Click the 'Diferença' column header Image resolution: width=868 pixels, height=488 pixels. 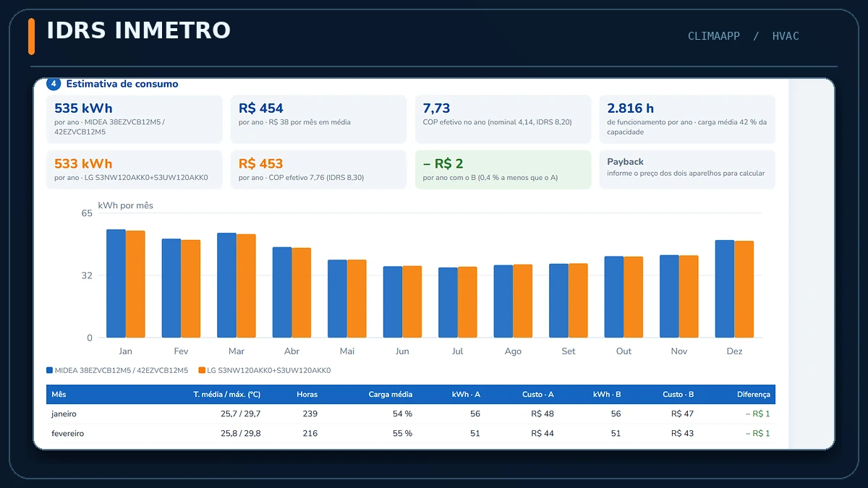click(754, 395)
